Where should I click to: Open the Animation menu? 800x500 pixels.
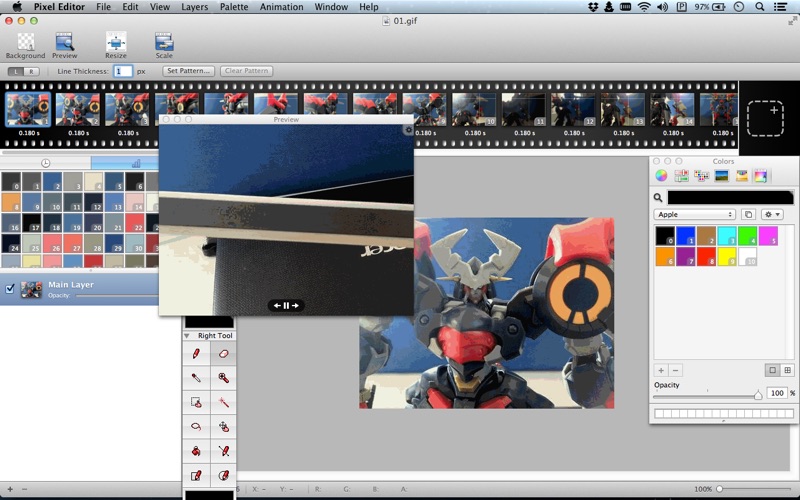coord(281,7)
